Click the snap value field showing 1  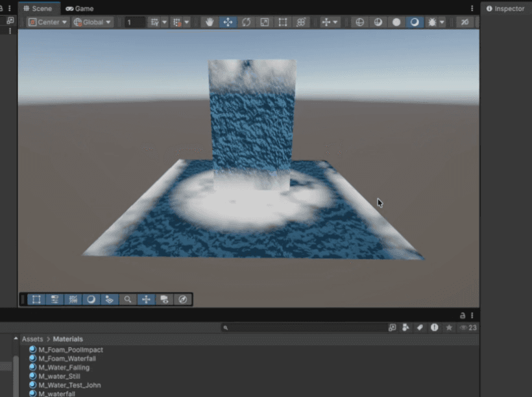point(134,23)
